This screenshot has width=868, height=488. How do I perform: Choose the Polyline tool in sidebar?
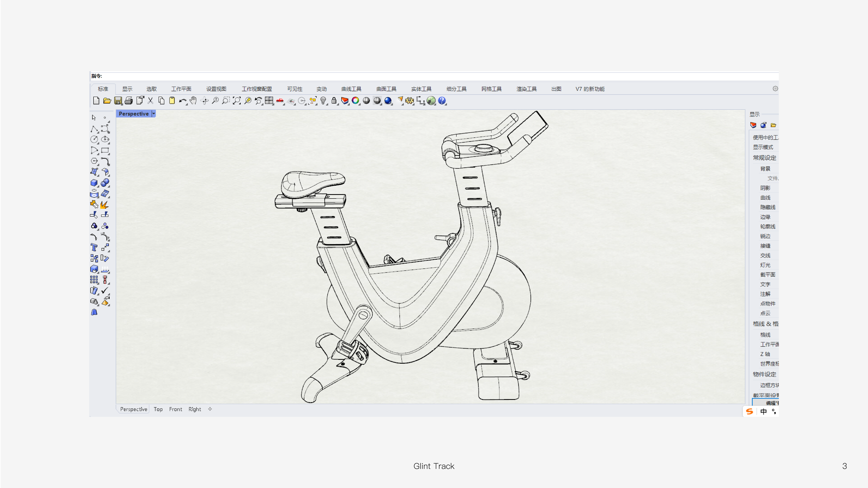(x=94, y=129)
